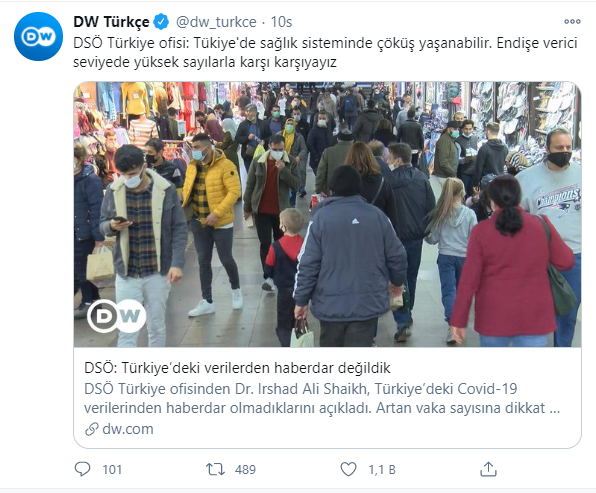Click the 101 replies count
The height and width of the screenshot is (493, 596).
[x=112, y=470]
